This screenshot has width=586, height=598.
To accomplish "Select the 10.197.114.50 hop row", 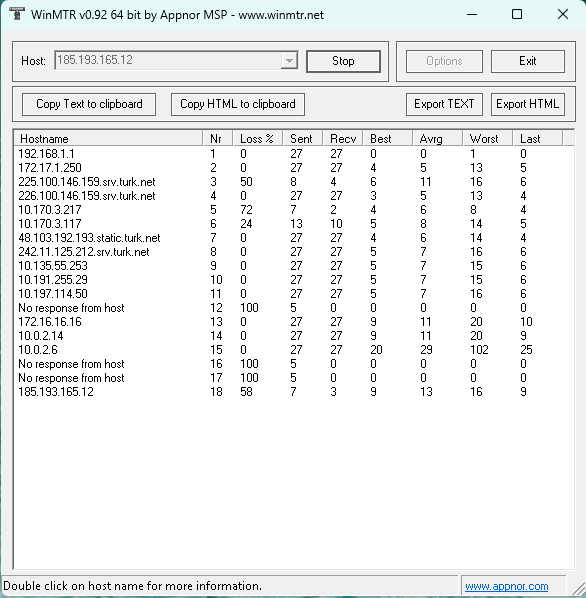I will click(294, 294).
